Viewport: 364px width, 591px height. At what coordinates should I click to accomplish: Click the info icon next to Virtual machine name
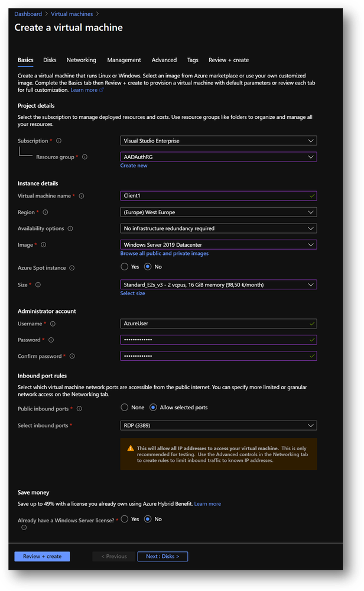[x=82, y=196]
